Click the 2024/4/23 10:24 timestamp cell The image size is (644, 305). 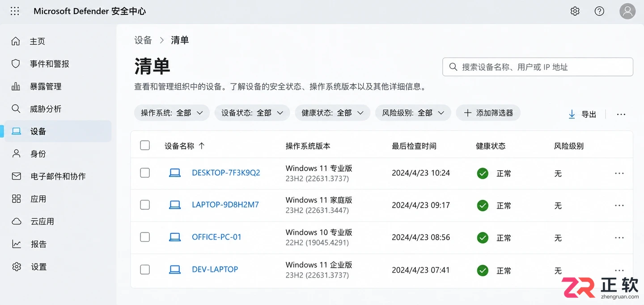[421, 173]
